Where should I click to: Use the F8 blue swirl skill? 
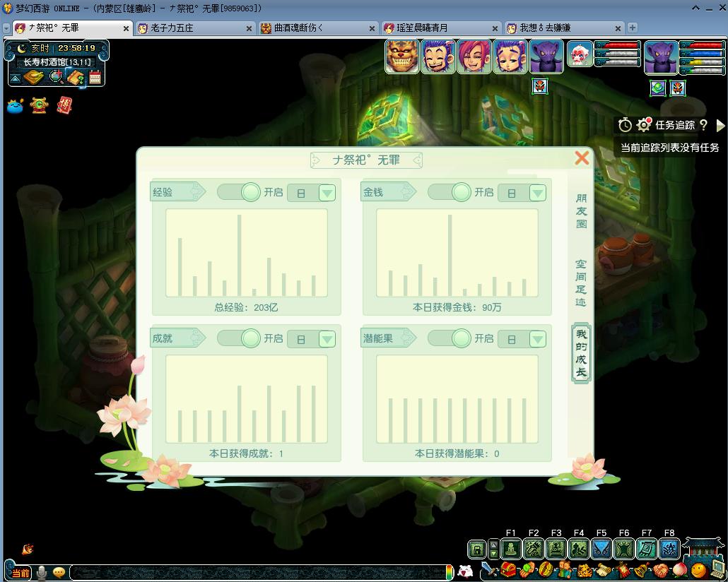(x=669, y=549)
